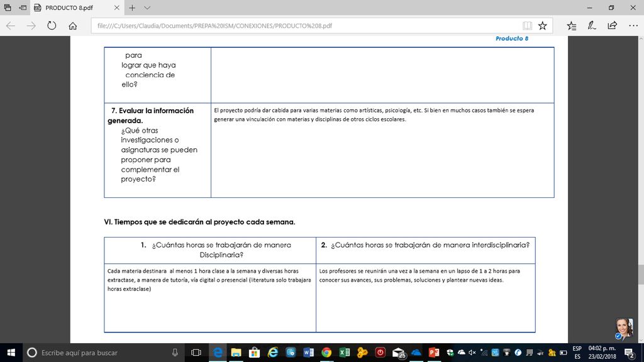The image size is (644, 362).
Task: Open Excel from taskbar
Action: point(345,353)
